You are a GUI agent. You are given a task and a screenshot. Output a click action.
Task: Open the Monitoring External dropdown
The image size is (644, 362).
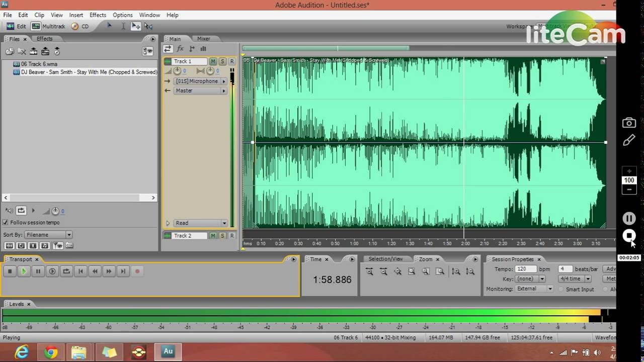pos(534,289)
